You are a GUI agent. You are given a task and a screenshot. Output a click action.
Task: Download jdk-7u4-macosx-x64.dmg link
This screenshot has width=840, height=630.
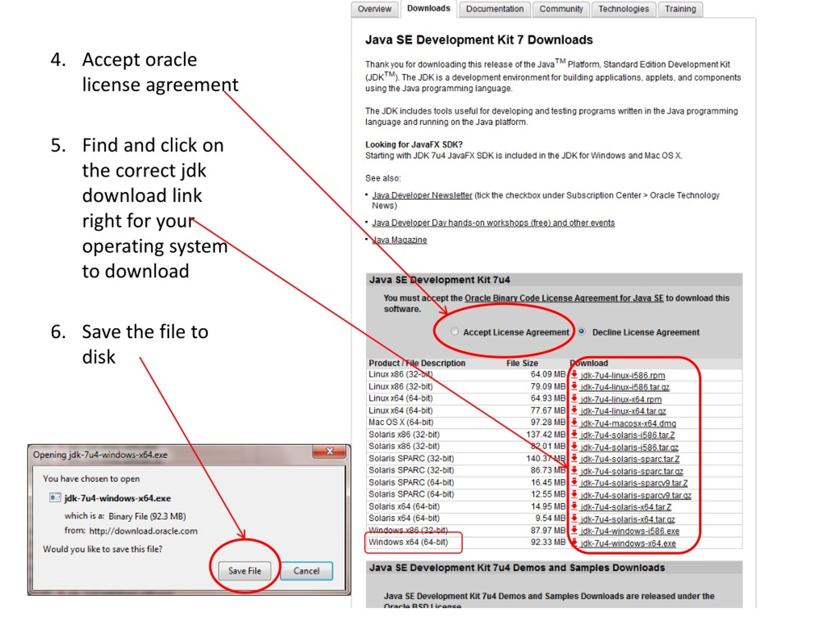[x=628, y=423]
